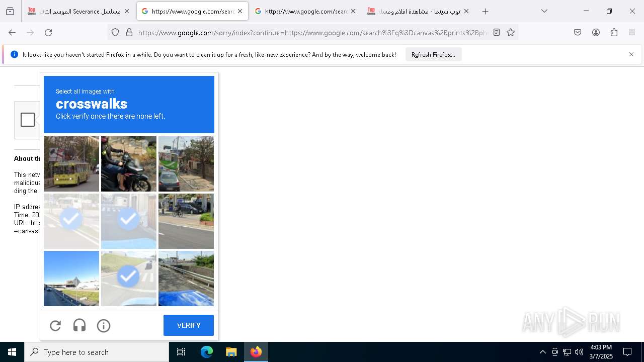The width and height of the screenshot is (644, 362).
Task: Show hidden system tray icons
Action: (x=542, y=352)
